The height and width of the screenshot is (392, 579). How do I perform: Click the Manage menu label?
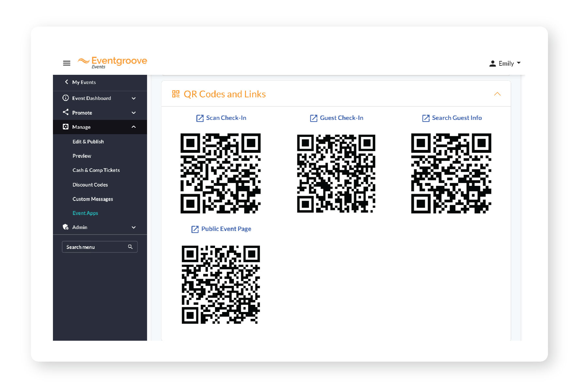pos(81,127)
